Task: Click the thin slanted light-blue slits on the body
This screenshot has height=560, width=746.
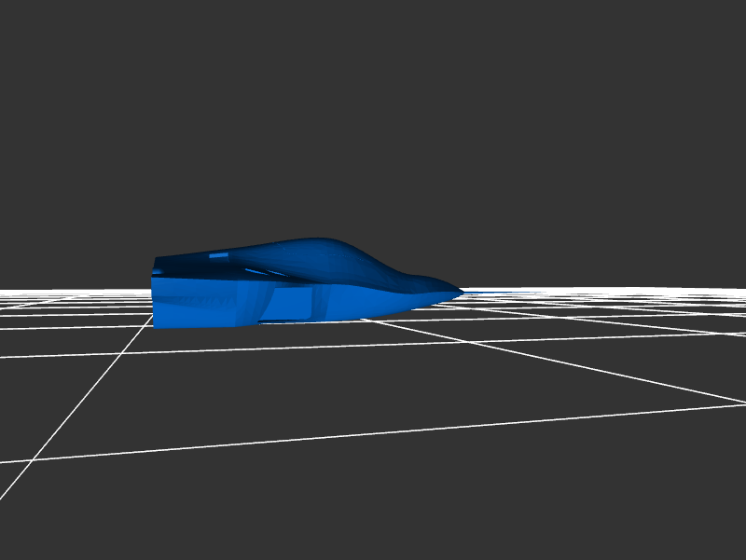Action: tap(261, 272)
